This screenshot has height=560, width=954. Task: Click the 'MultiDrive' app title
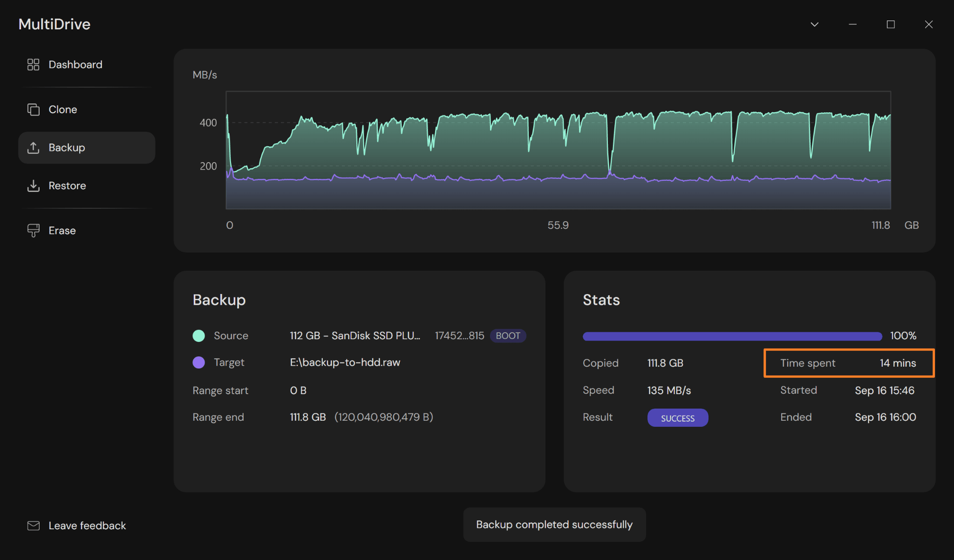55,24
